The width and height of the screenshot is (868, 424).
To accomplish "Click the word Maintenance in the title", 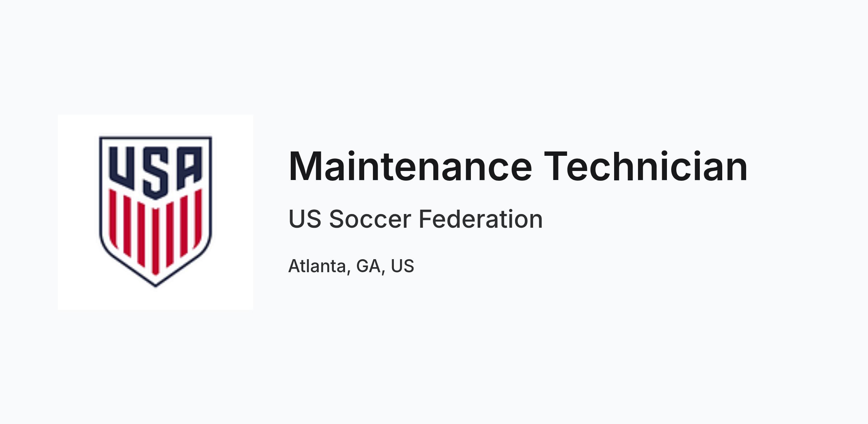I will (410, 166).
